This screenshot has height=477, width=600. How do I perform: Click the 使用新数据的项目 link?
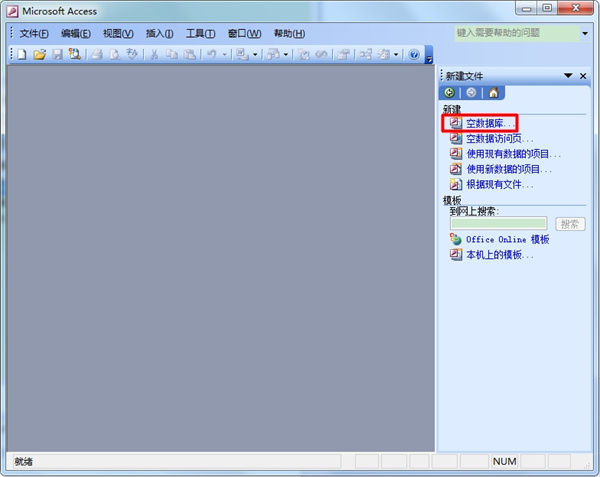click(x=509, y=169)
